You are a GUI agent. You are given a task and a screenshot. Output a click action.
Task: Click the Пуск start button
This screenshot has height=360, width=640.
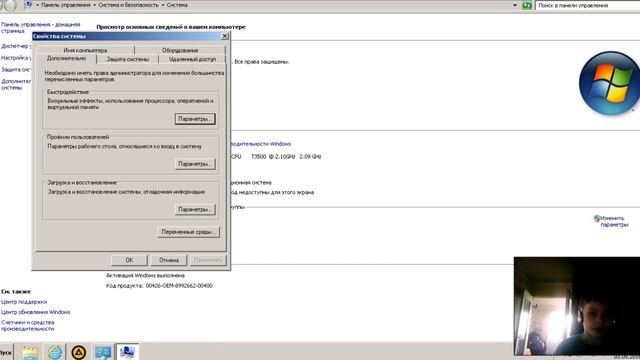(x=6, y=352)
